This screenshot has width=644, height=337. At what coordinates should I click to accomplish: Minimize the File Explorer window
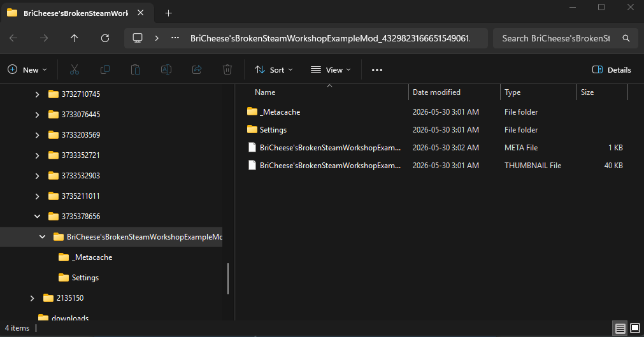[x=573, y=8]
